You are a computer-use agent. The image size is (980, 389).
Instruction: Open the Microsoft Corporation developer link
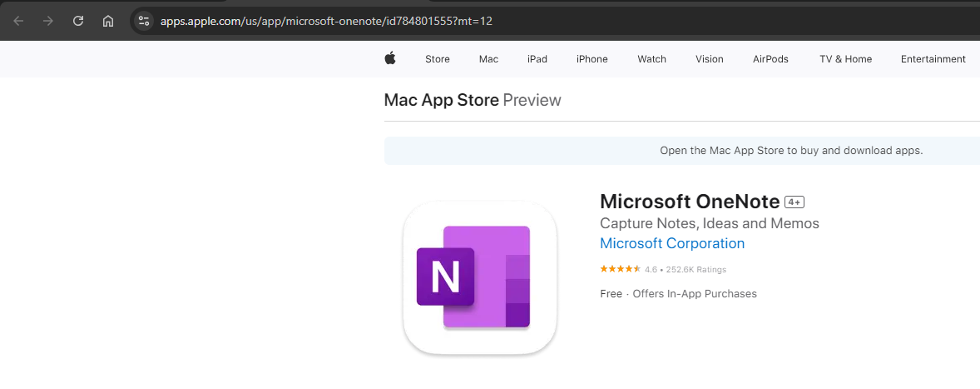coord(672,243)
